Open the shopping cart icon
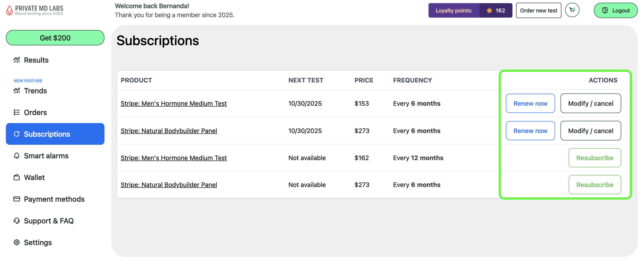 [x=572, y=10]
